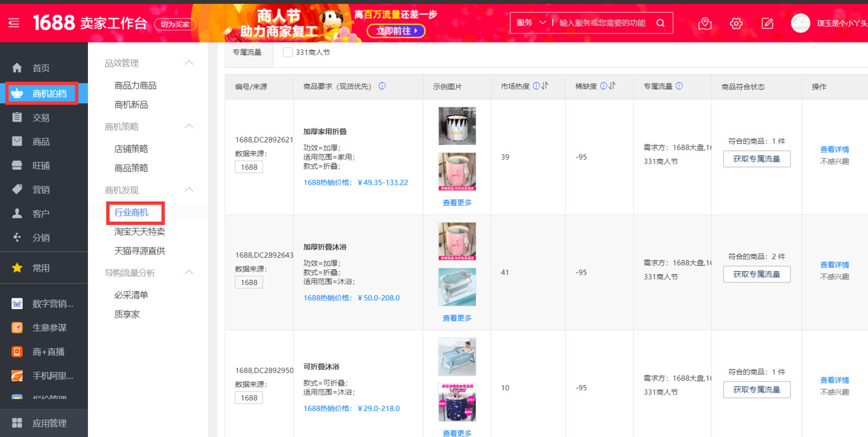The width and height of the screenshot is (868, 437).
Task: Open 天猫寻源直供 menu item
Action: [x=139, y=251]
